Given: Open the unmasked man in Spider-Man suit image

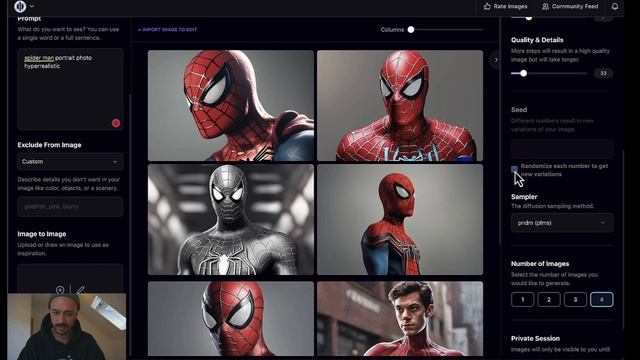Looking at the screenshot, I should point(400,318).
